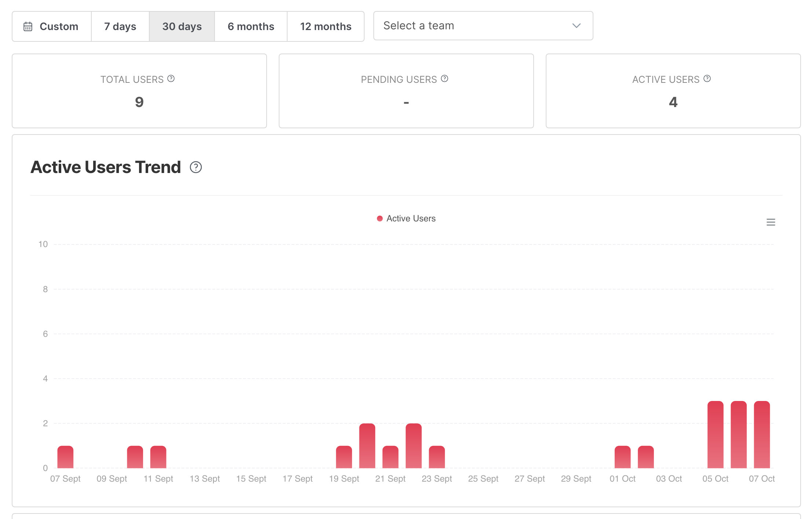812x519 pixels.
Task: Click the 13 Sept axis label
Action: 205,479
